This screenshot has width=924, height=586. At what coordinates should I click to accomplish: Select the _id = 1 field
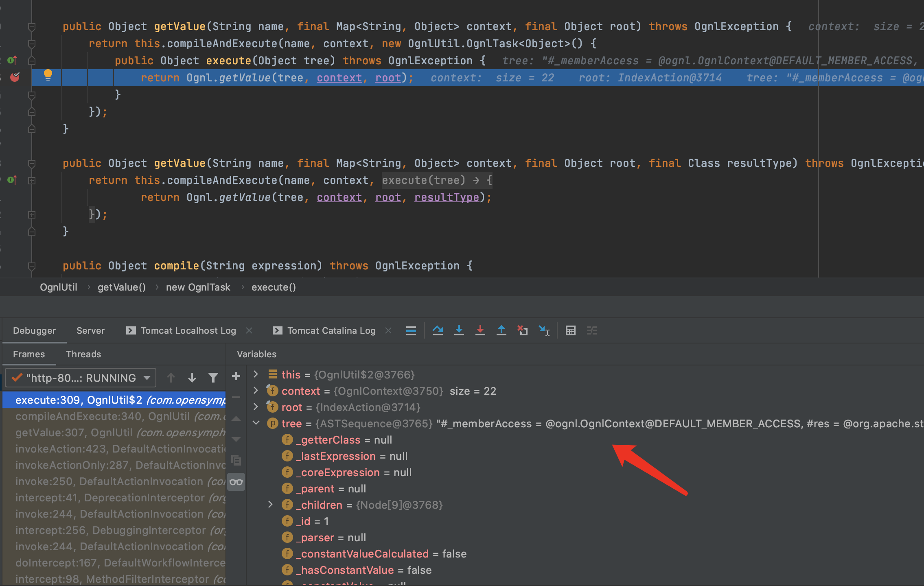click(x=305, y=521)
